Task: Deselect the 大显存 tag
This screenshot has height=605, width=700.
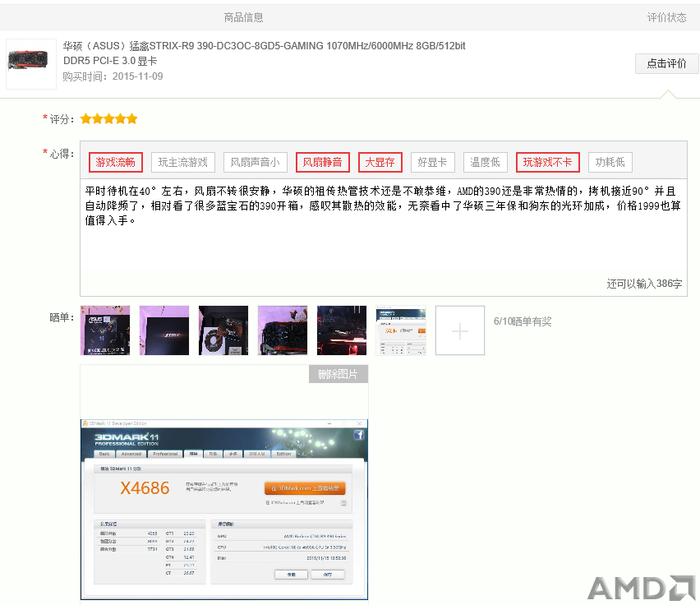Action: point(380,162)
